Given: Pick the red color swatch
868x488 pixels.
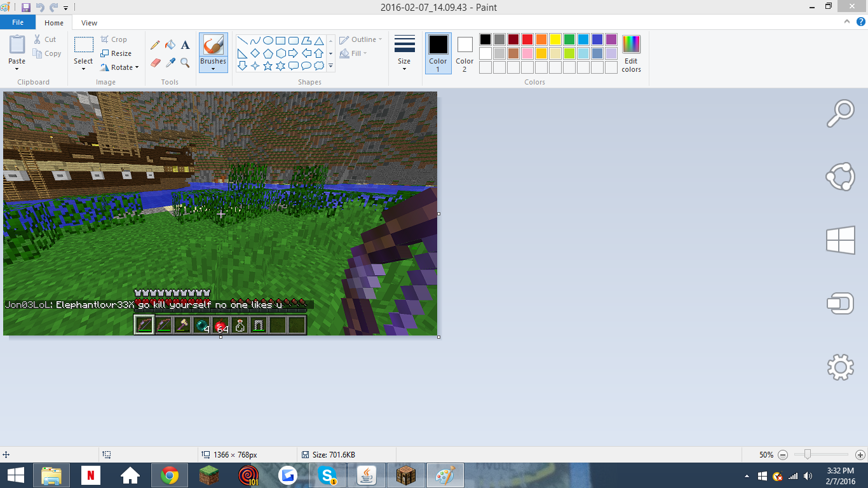Looking at the screenshot, I should 527,39.
